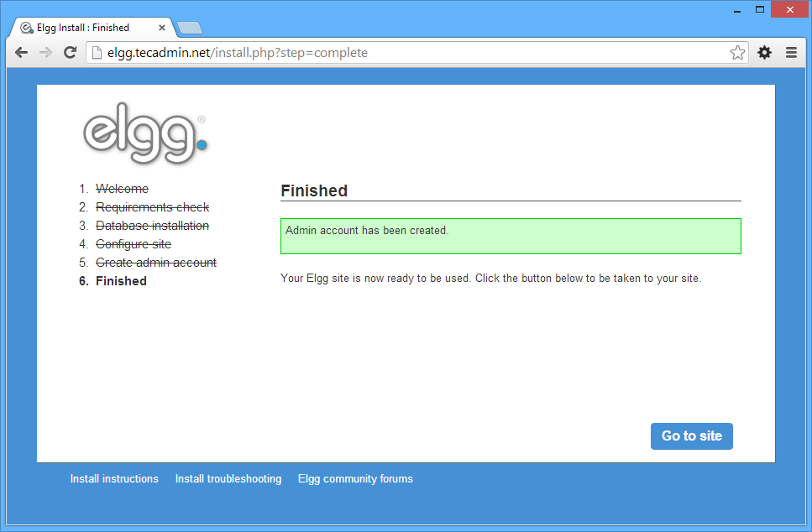Maximize the browser window
Image resolution: width=812 pixels, height=532 pixels.
click(760, 10)
